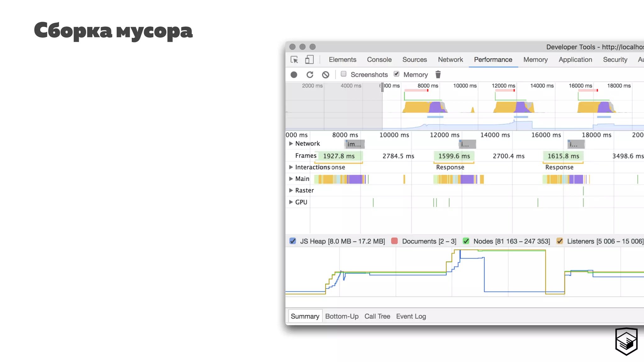
Task: Expand the Main thread track
Action: pyautogui.click(x=291, y=179)
